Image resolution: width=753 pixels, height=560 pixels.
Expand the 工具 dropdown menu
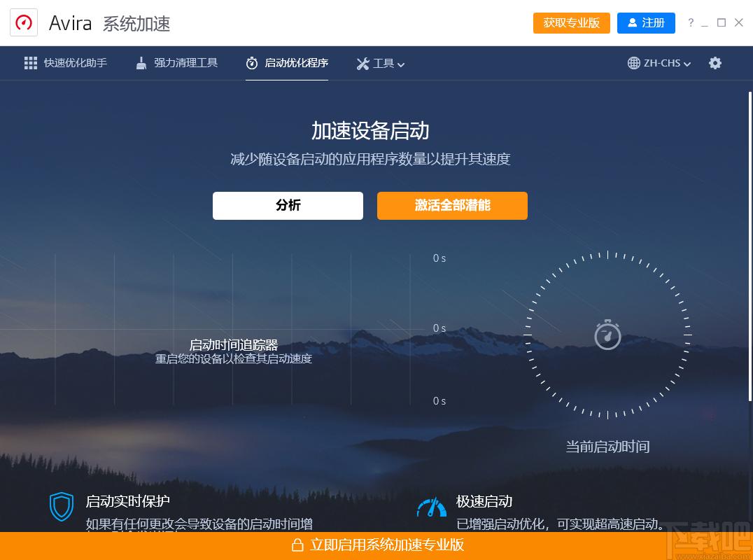[x=380, y=64]
